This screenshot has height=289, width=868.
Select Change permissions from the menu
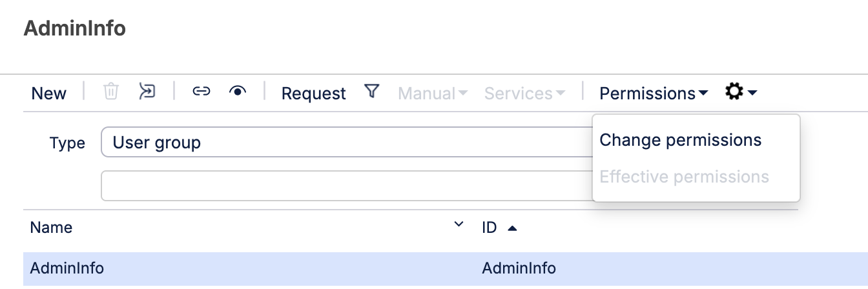[681, 140]
